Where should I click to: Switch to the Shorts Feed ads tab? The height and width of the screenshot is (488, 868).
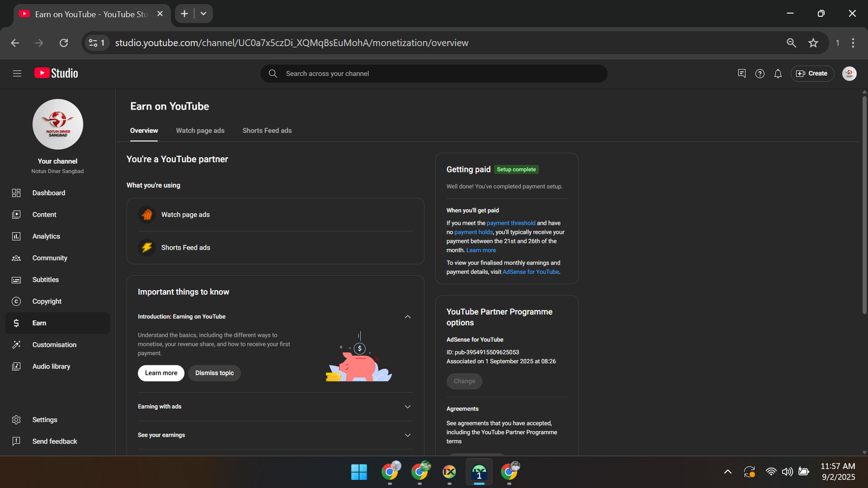pyautogui.click(x=267, y=131)
